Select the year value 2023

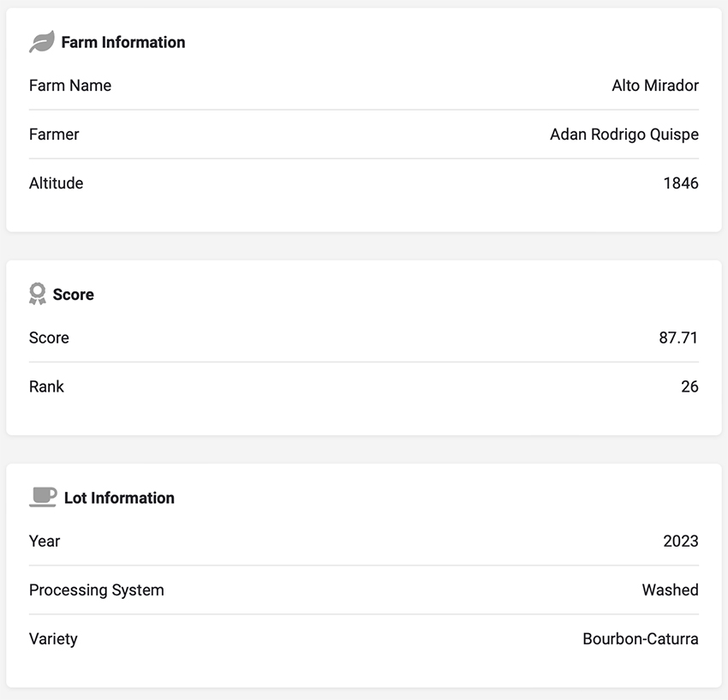point(681,541)
